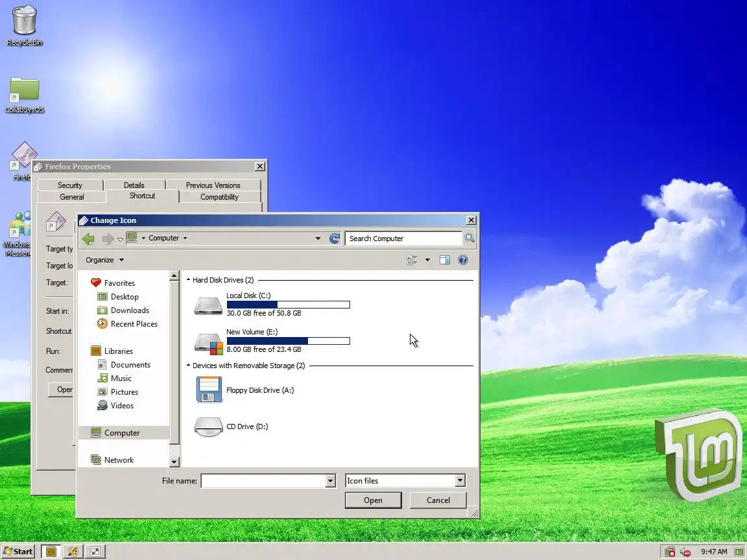Switch to the Security tab in Firefox Properties
Image resolution: width=747 pixels, height=560 pixels.
coord(70,185)
